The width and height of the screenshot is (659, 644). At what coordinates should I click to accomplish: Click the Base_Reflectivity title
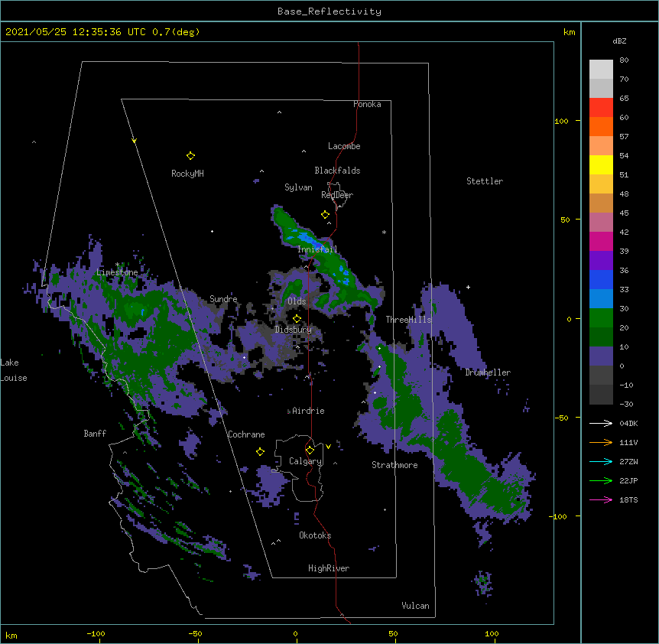[329, 11]
